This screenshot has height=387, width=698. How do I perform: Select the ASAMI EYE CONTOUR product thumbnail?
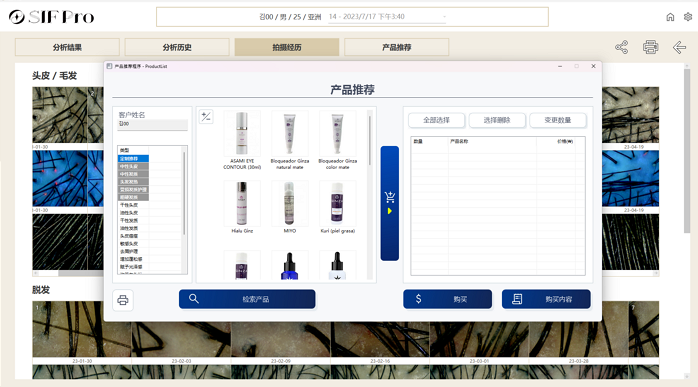[x=242, y=133]
